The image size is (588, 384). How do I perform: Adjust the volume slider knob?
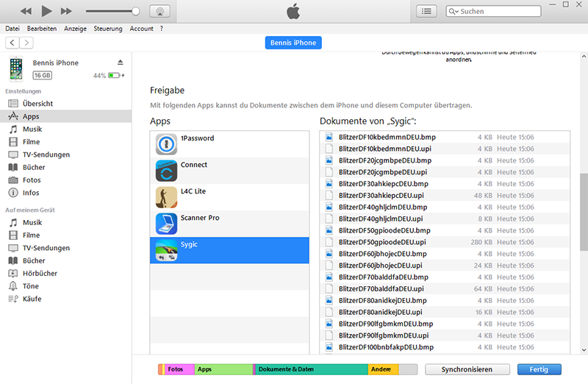pos(135,11)
